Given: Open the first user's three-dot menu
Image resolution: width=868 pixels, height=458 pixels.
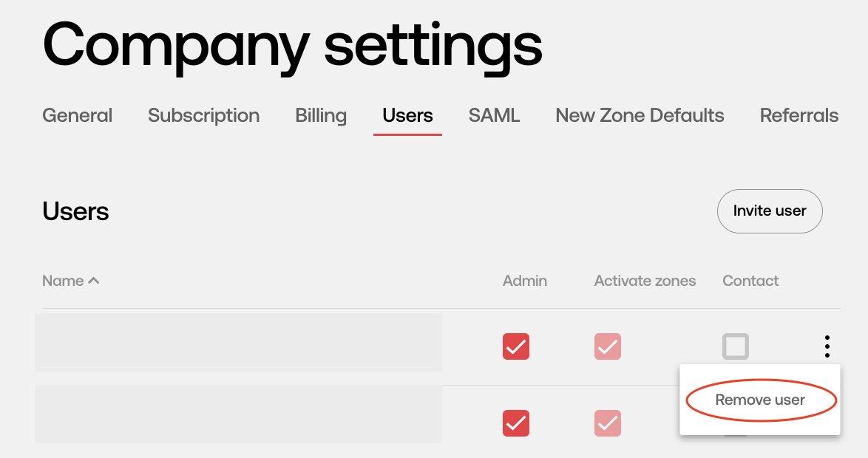Looking at the screenshot, I should 827,346.
